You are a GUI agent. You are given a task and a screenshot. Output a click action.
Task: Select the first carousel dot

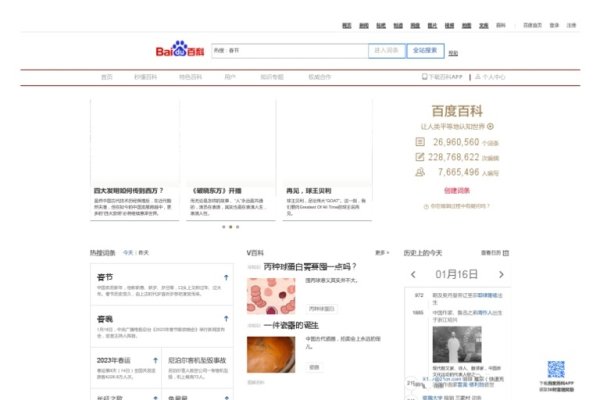tap(224, 227)
